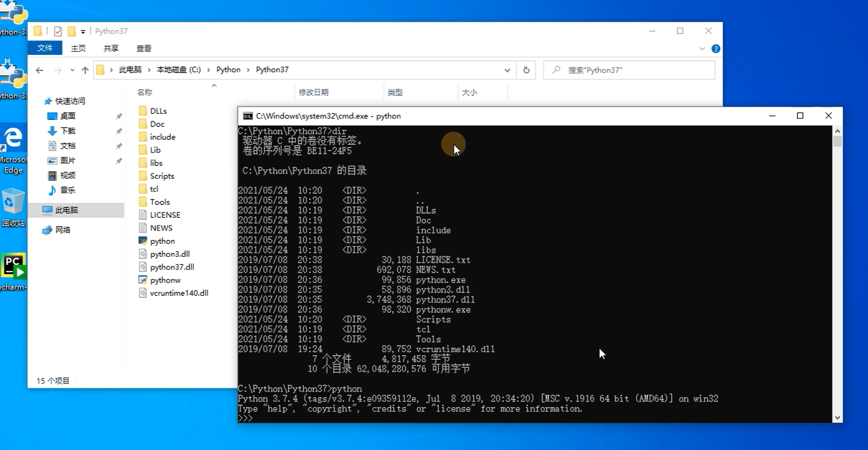Switch to the 查看 ribbon tab
Viewport: 868px width, 450px height.
144,48
